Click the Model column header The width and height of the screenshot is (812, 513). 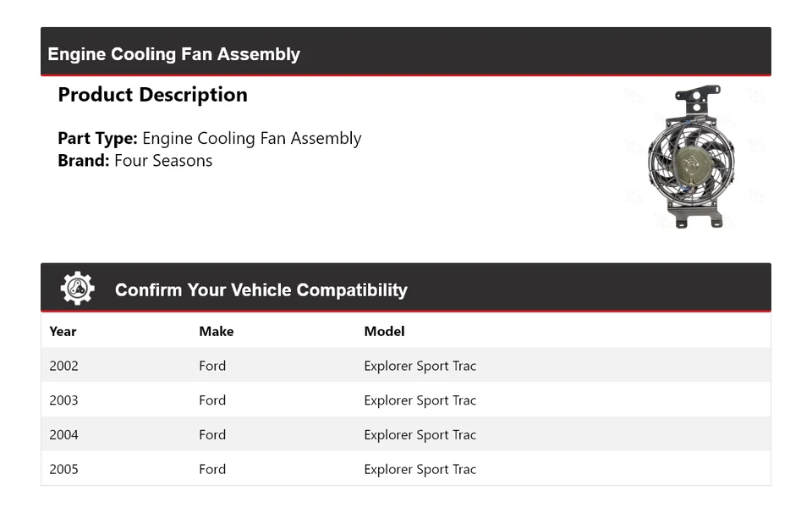384,332
